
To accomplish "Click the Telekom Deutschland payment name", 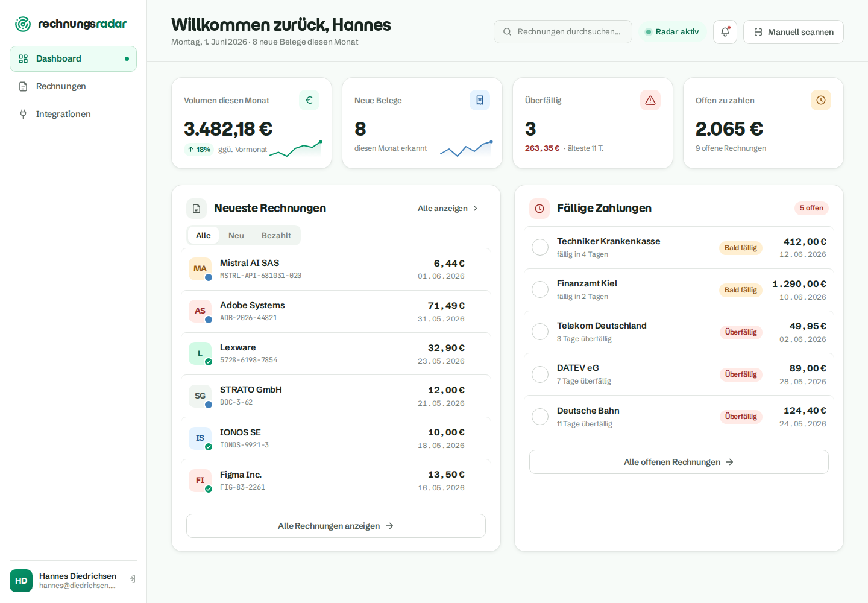I will pos(602,326).
